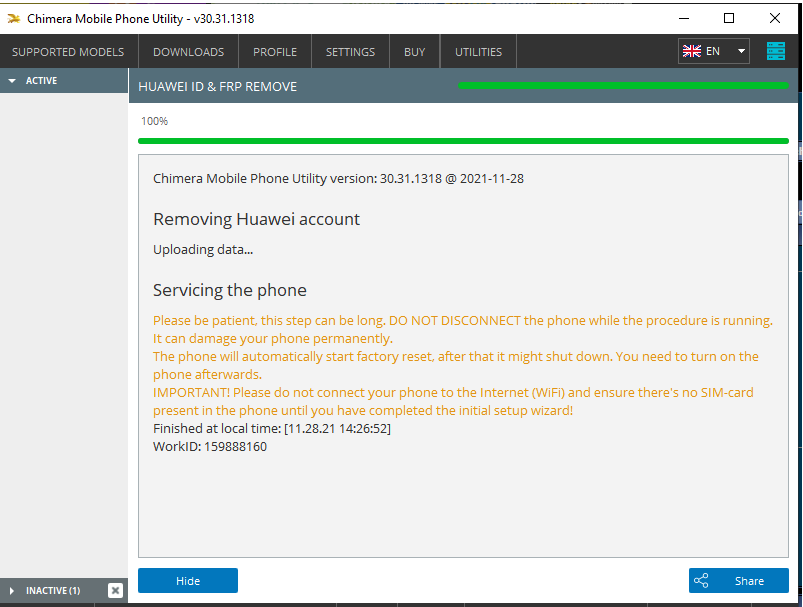Dismiss inactive items with X icon

pyautogui.click(x=116, y=591)
